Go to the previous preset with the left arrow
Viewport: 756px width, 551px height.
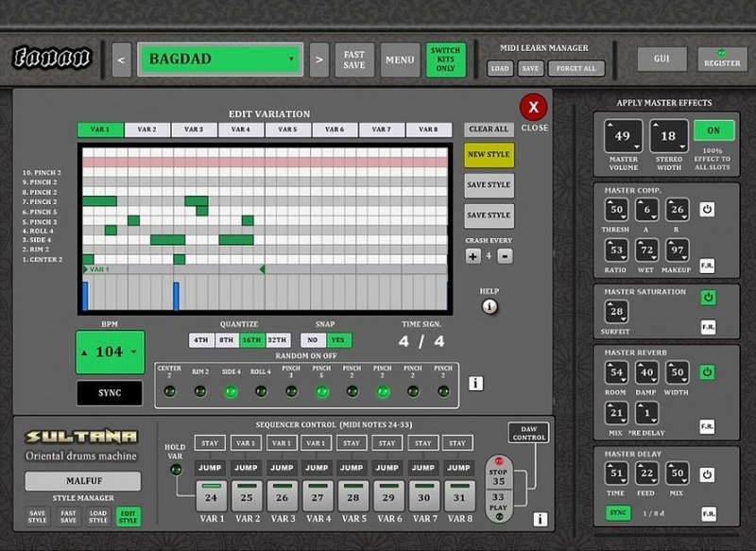pyautogui.click(x=122, y=60)
